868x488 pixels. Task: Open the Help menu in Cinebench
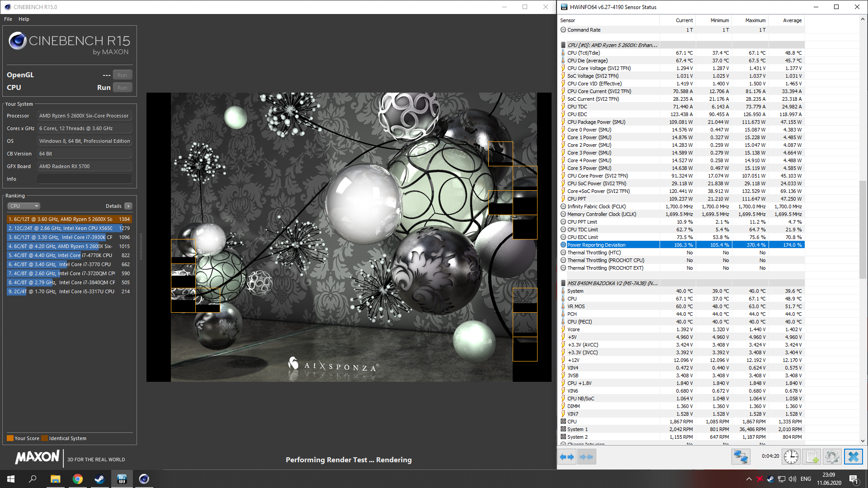(x=24, y=19)
